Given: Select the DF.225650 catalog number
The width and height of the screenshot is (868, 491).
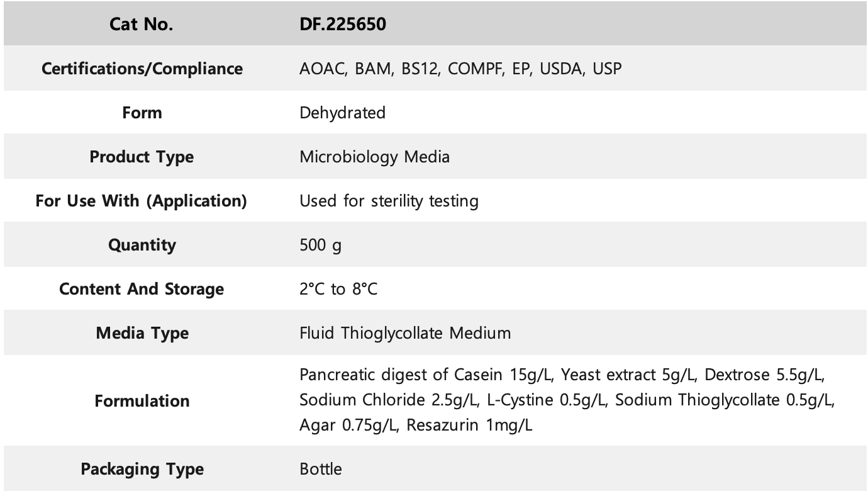Looking at the screenshot, I should coord(343,25).
